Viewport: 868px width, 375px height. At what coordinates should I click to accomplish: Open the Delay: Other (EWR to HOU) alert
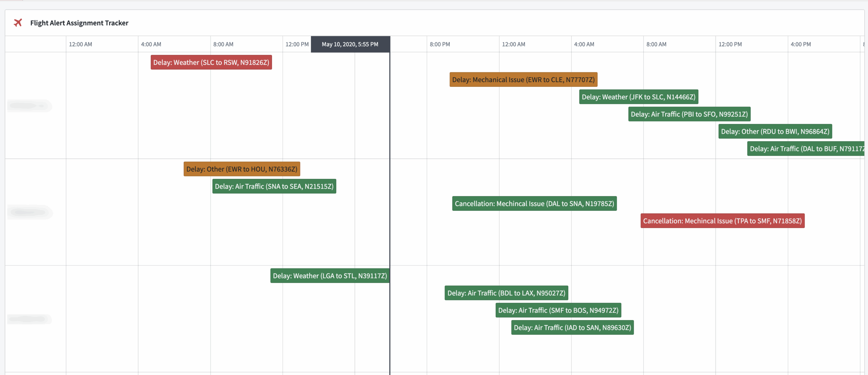[x=242, y=169]
